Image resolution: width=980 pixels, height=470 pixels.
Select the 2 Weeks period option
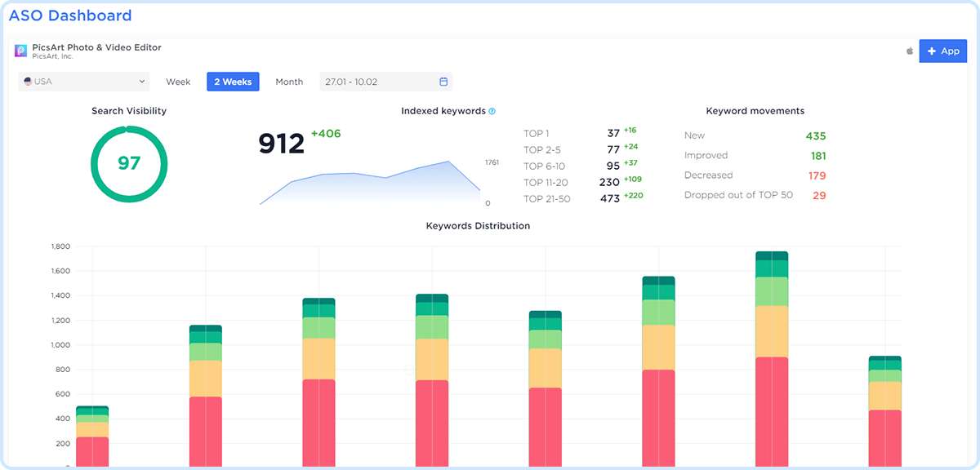coord(233,82)
